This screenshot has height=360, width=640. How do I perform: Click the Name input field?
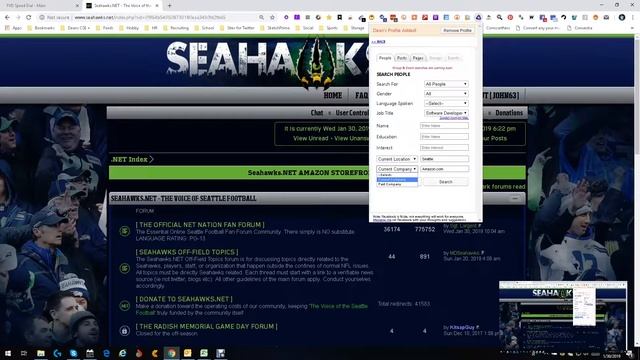[444, 126]
